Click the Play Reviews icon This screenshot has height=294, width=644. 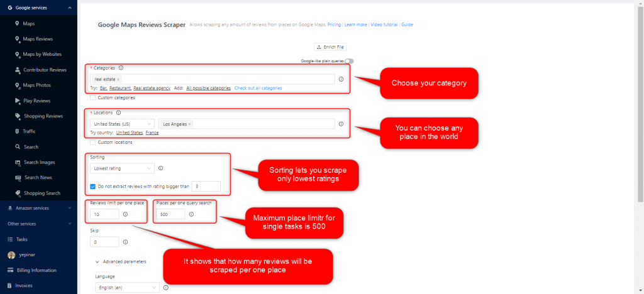click(x=17, y=101)
